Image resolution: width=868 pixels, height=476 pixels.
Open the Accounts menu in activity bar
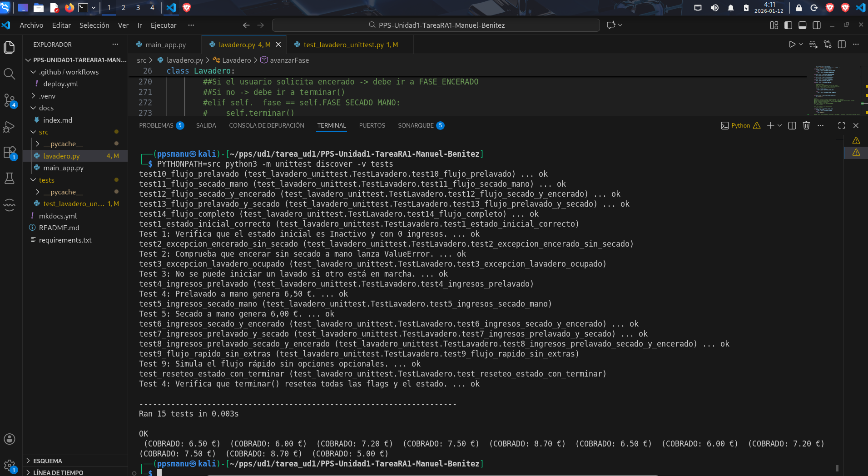pos(10,439)
